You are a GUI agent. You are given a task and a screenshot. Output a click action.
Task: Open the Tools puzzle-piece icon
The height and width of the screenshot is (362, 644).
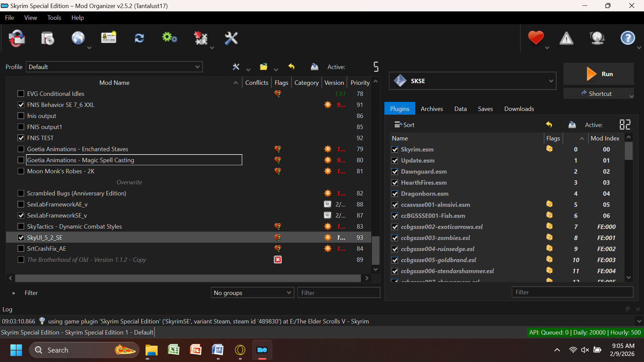[201, 38]
